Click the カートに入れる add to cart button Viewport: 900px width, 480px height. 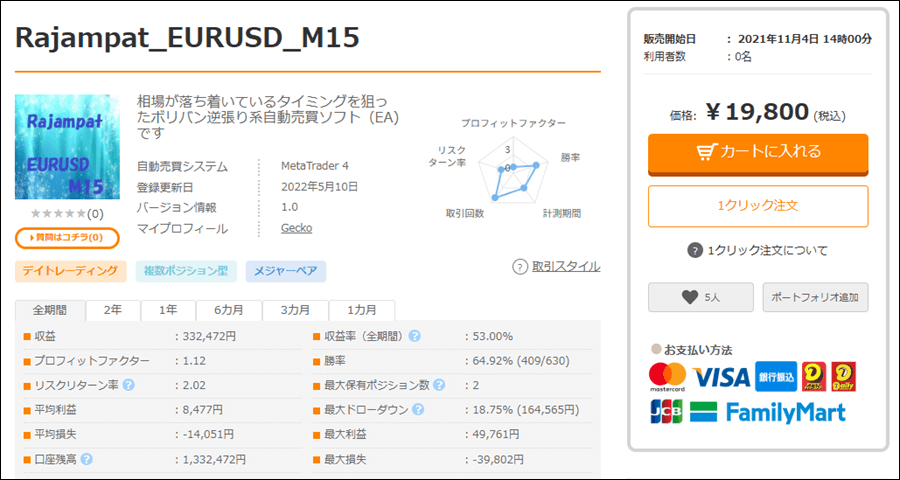pos(758,153)
